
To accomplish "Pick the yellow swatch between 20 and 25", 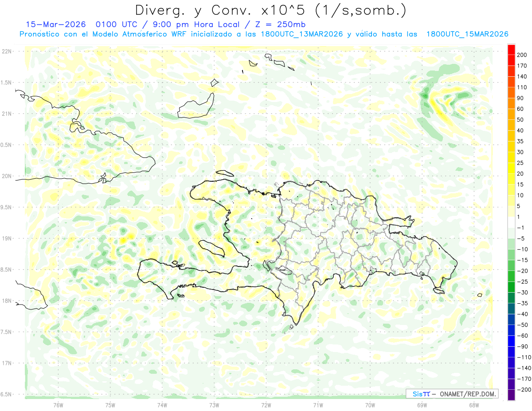I will point(511,168).
